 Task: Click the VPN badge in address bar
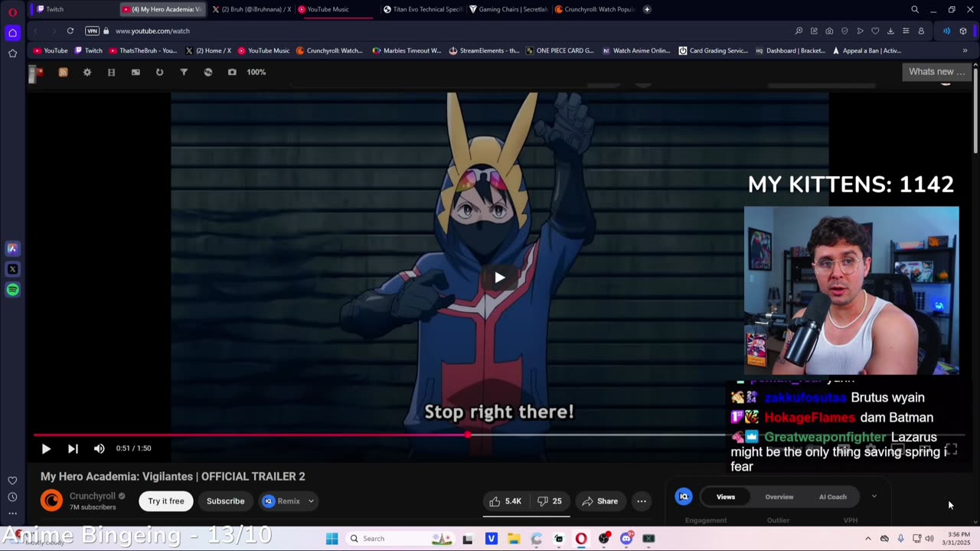[x=92, y=31]
